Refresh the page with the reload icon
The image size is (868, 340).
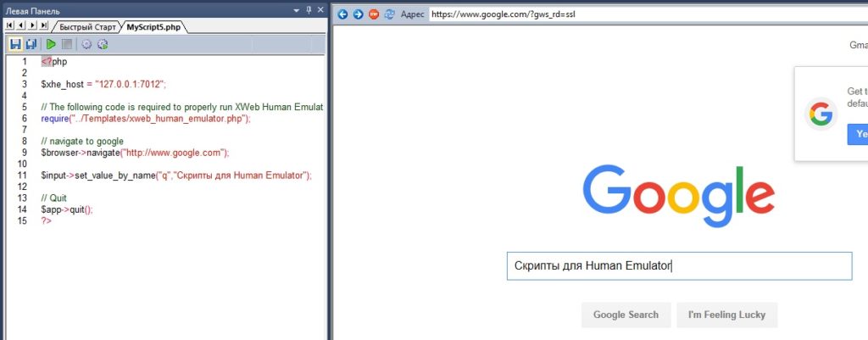[x=390, y=14]
